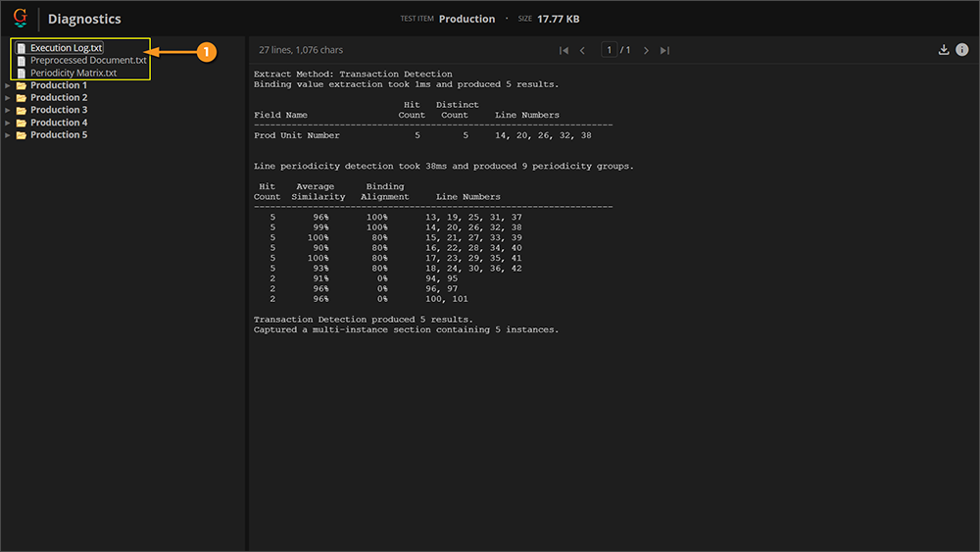
Task: Open Periodicity Matrix.txt
Action: 73,73
